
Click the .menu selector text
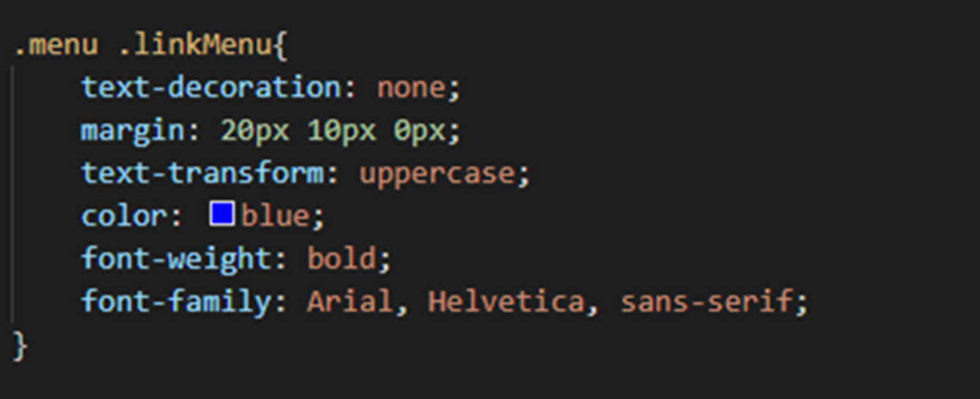coord(56,45)
